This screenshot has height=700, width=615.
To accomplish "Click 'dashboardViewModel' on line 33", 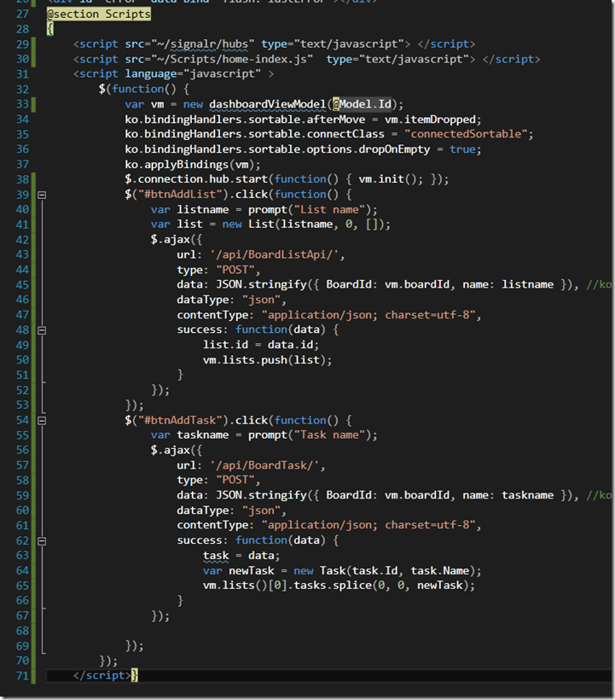I will (x=268, y=104).
